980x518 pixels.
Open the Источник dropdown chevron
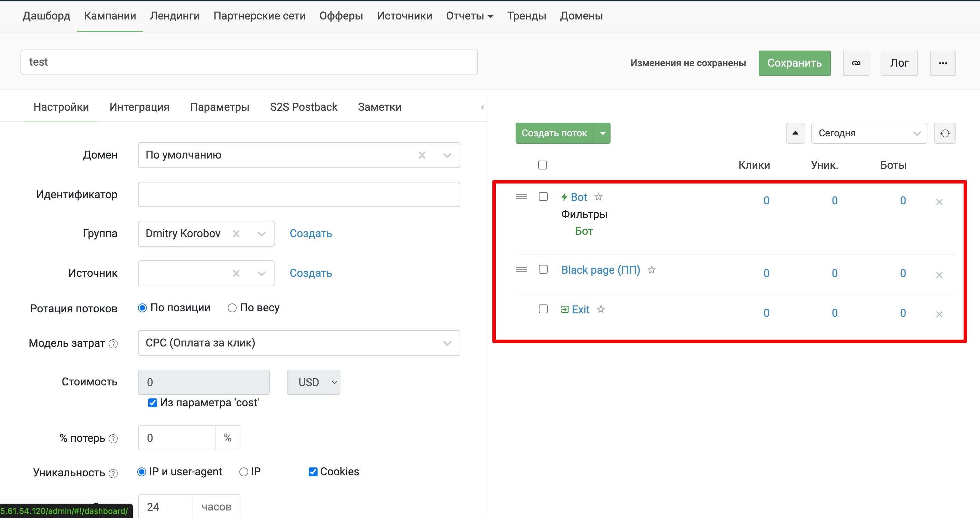(261, 273)
